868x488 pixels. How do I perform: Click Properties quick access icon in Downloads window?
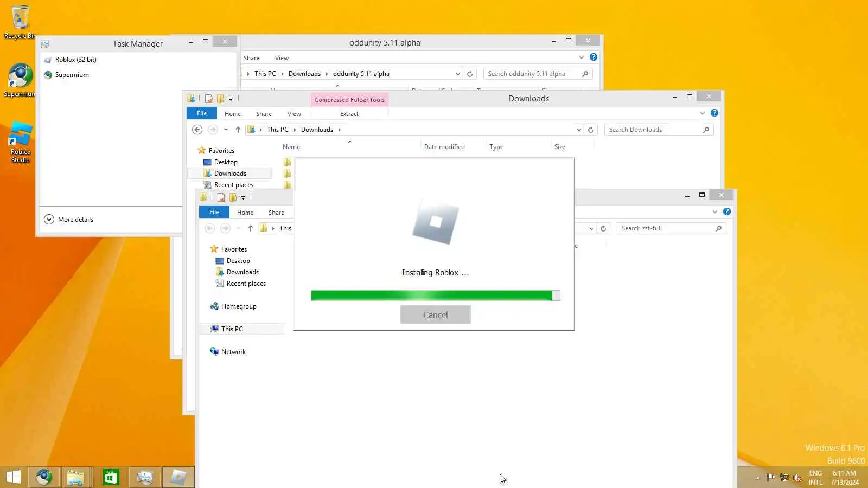tap(209, 99)
